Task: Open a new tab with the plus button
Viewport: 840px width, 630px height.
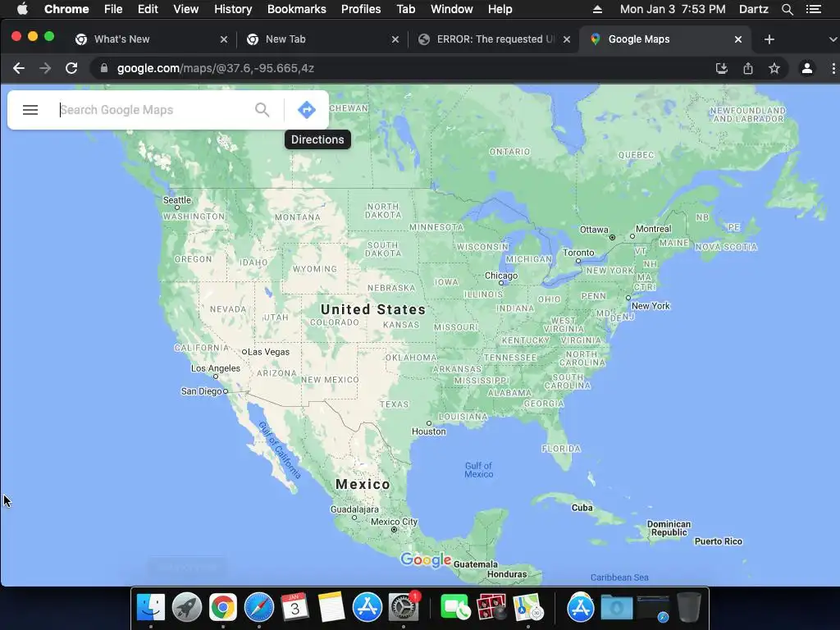Action: (769, 39)
